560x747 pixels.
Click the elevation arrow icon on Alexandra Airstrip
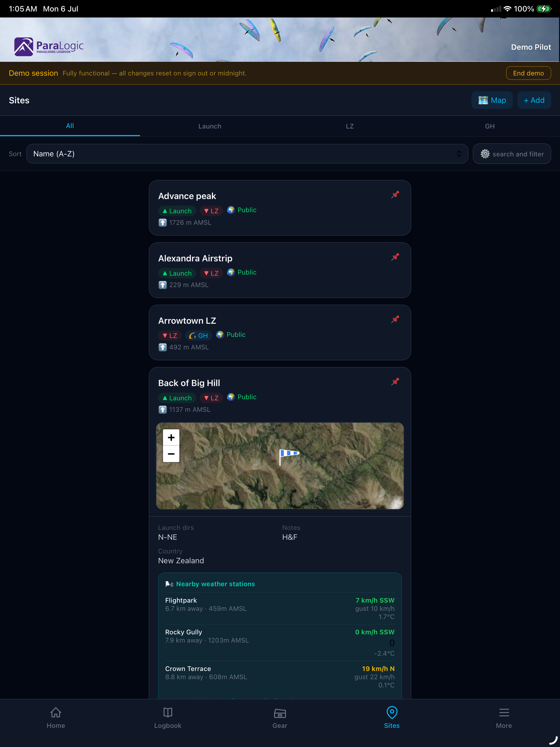[x=163, y=285]
